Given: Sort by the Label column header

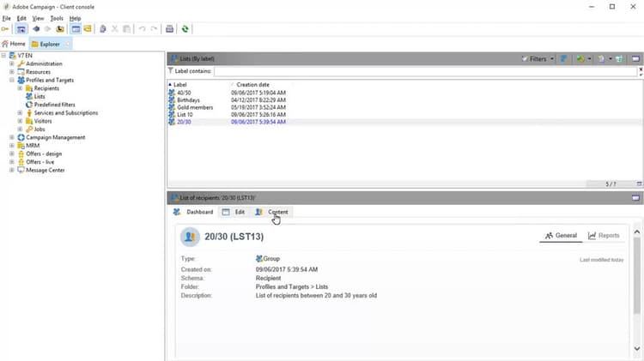Looking at the screenshot, I should (180, 85).
